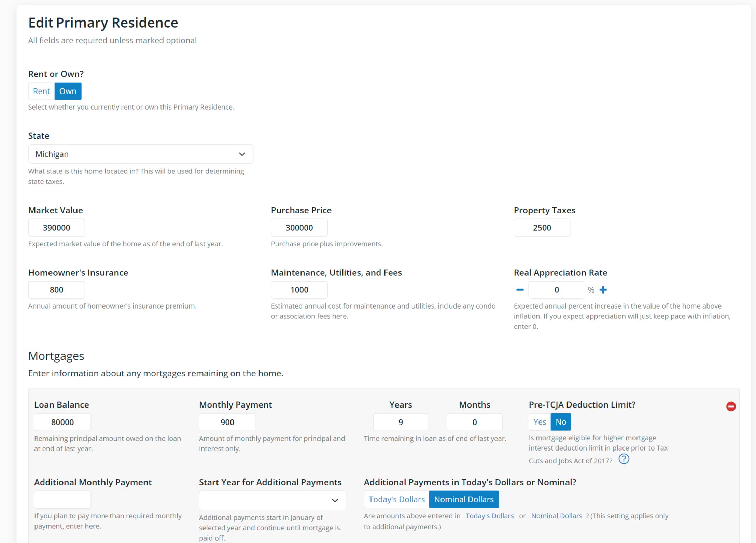Image resolution: width=756 pixels, height=543 pixels.
Task: Click the Today's Dollars help link
Action: coord(489,516)
